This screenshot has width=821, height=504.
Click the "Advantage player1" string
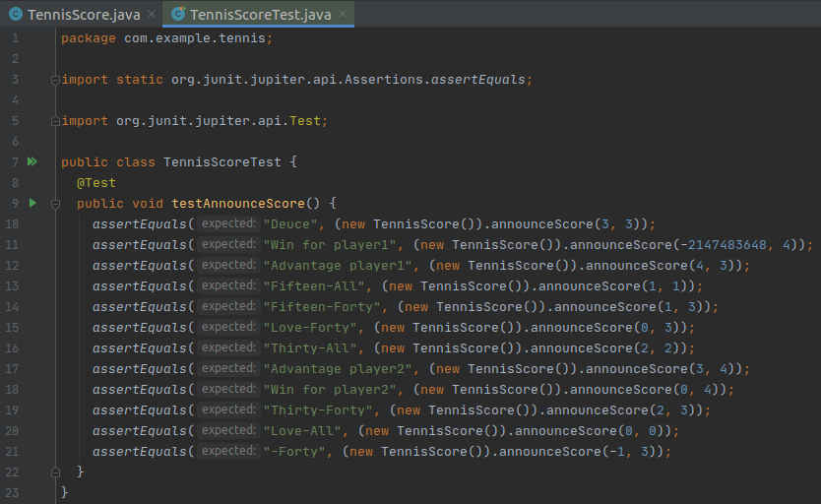[338, 266]
